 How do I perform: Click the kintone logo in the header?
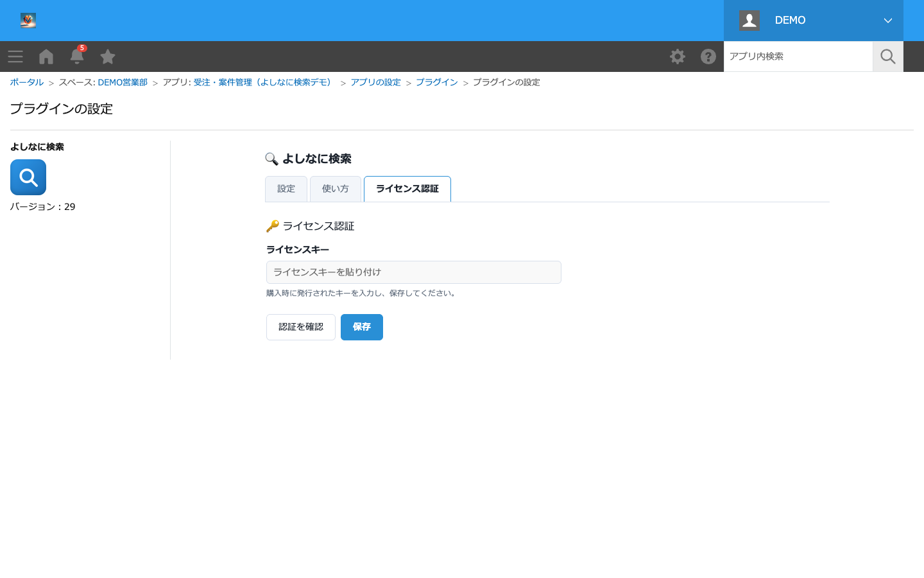[28, 21]
